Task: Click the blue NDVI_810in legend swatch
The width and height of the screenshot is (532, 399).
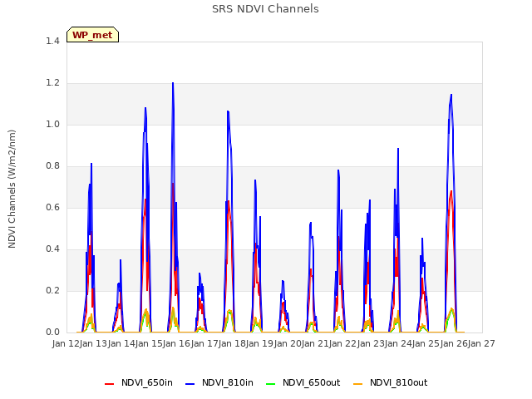Action: tap(190, 384)
